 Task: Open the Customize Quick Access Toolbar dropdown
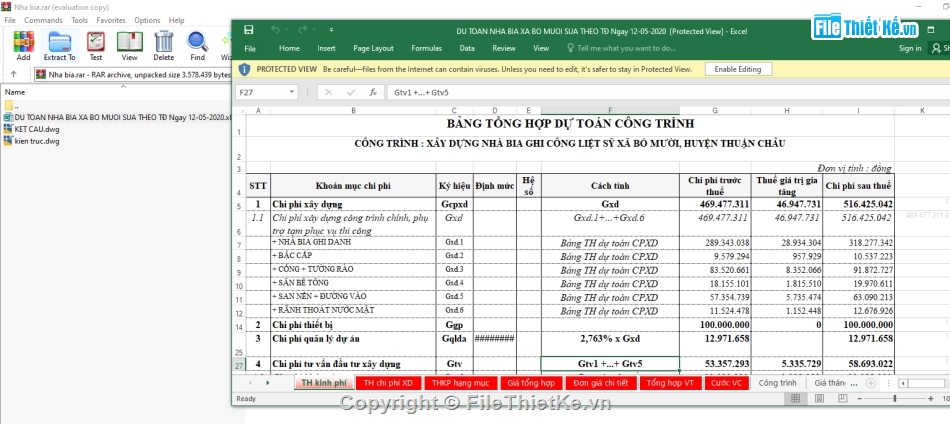click(331, 30)
